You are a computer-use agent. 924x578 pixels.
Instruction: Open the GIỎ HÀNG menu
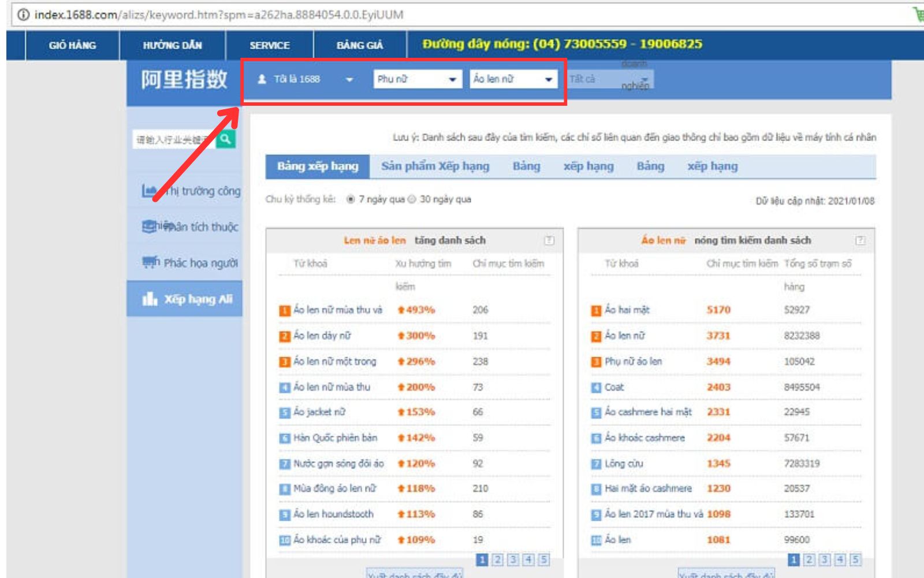[x=72, y=45]
